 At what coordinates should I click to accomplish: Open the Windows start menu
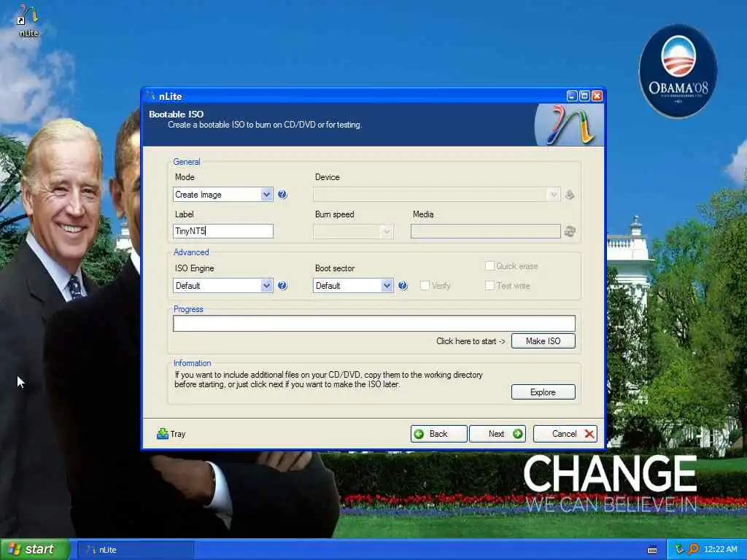35,550
